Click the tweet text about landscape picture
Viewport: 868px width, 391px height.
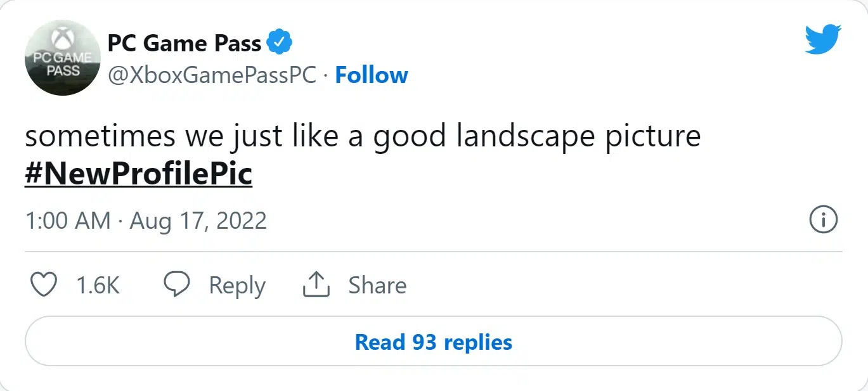362,138
